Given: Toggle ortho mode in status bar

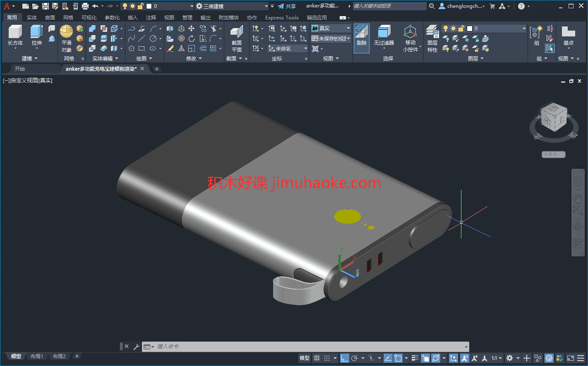Looking at the screenshot, I should (344, 358).
